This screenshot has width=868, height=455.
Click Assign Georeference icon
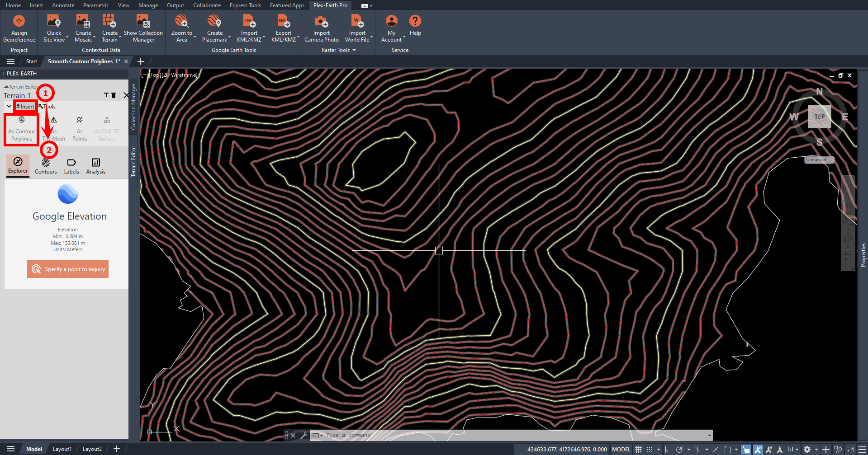pyautogui.click(x=19, y=21)
